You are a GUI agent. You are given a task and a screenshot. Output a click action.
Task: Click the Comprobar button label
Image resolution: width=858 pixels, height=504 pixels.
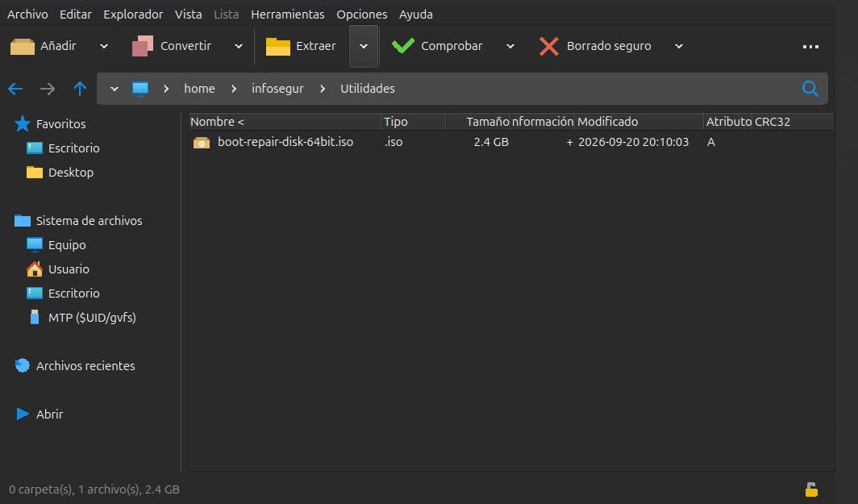(452, 46)
